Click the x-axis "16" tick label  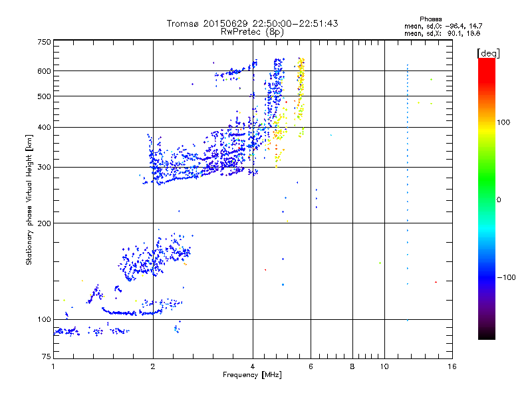[452, 366]
